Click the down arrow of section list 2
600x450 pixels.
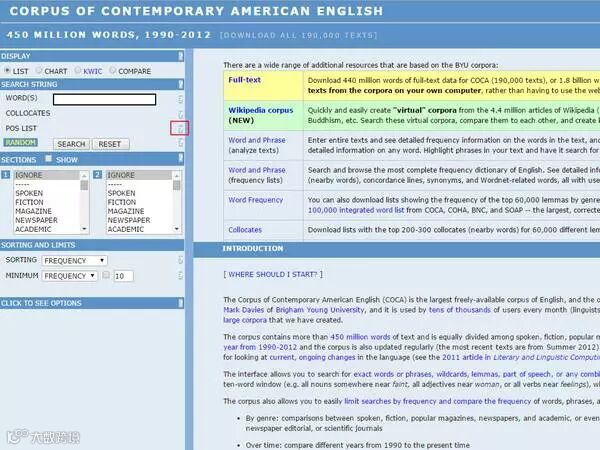177,229
